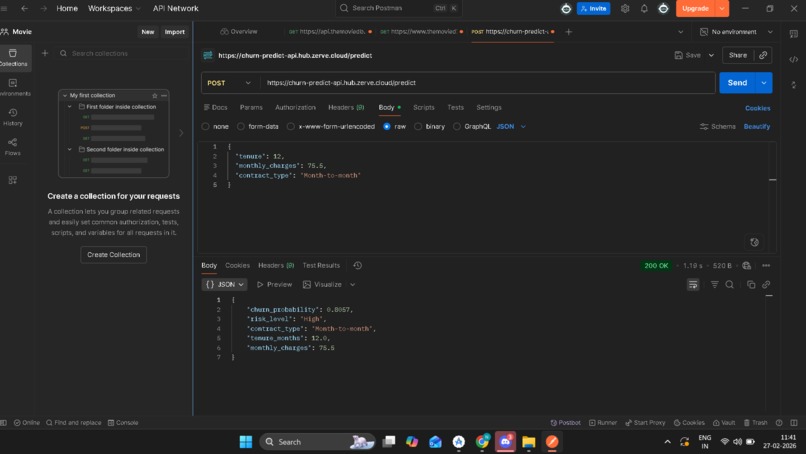Image resolution: width=806 pixels, height=454 pixels.
Task: Open the response history clock icon
Action: click(x=358, y=265)
